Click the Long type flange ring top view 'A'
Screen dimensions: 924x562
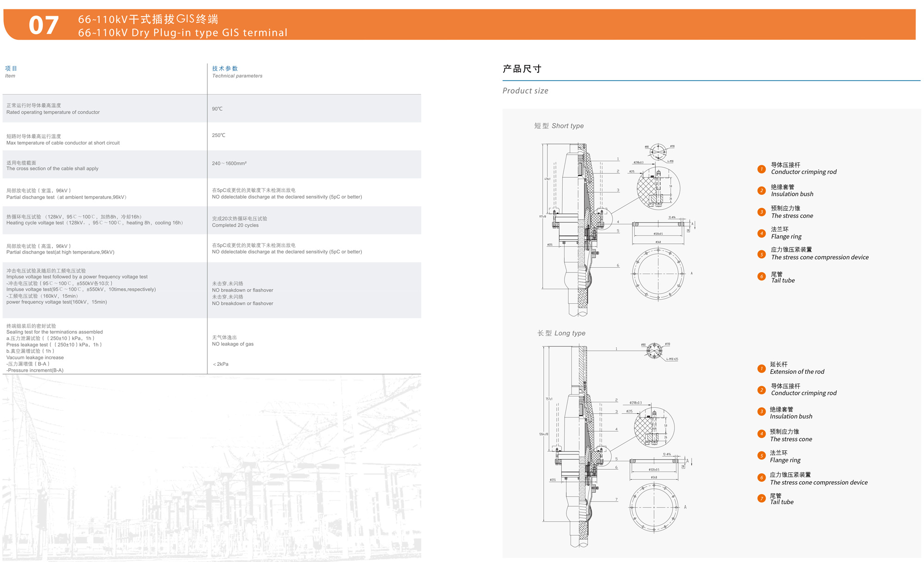pyautogui.click(x=654, y=507)
